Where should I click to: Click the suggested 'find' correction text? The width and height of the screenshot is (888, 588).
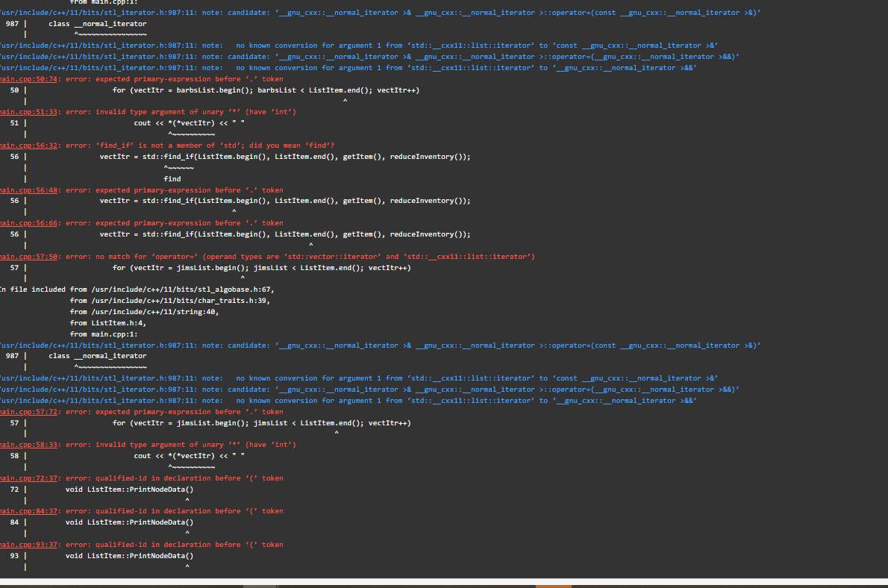(x=172, y=178)
